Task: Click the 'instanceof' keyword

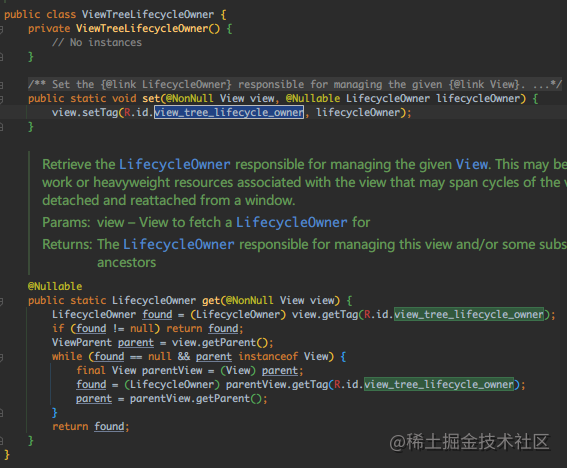Action: pos(268,357)
